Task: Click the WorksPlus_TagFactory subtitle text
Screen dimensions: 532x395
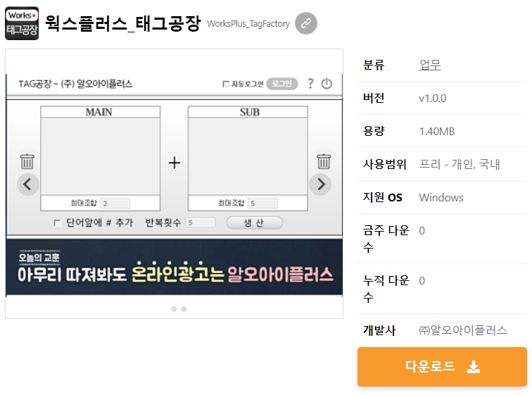Action: click(248, 24)
